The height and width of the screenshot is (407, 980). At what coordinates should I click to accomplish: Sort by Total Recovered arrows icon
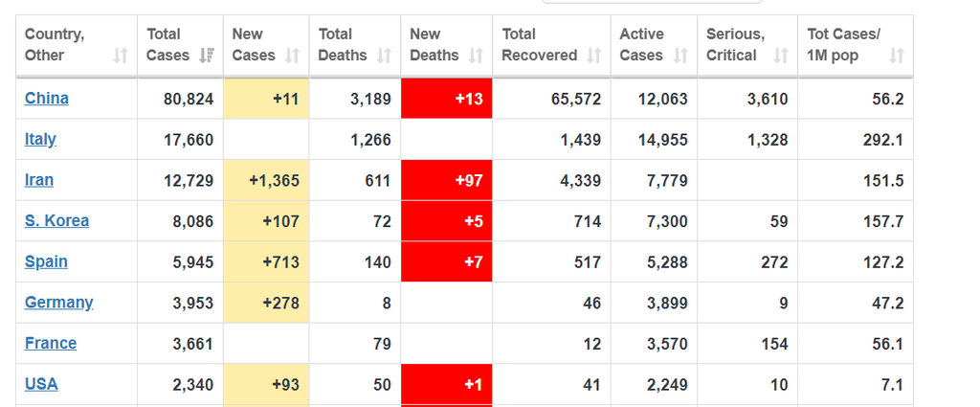593,56
